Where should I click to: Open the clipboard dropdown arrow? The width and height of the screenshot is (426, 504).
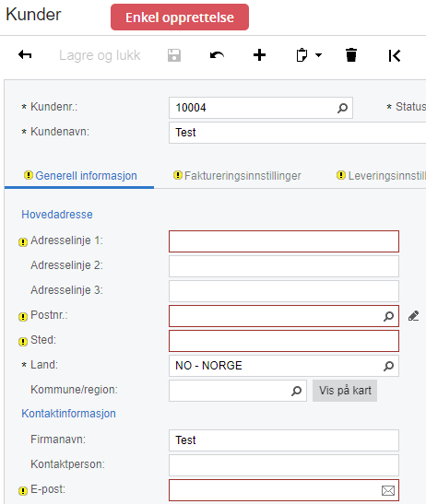pyautogui.click(x=318, y=55)
